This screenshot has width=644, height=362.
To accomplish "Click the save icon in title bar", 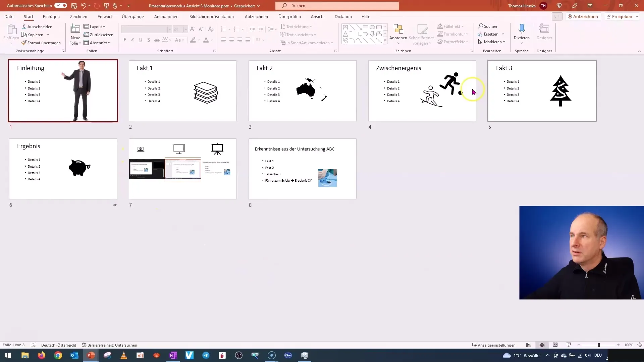I will (74, 6).
